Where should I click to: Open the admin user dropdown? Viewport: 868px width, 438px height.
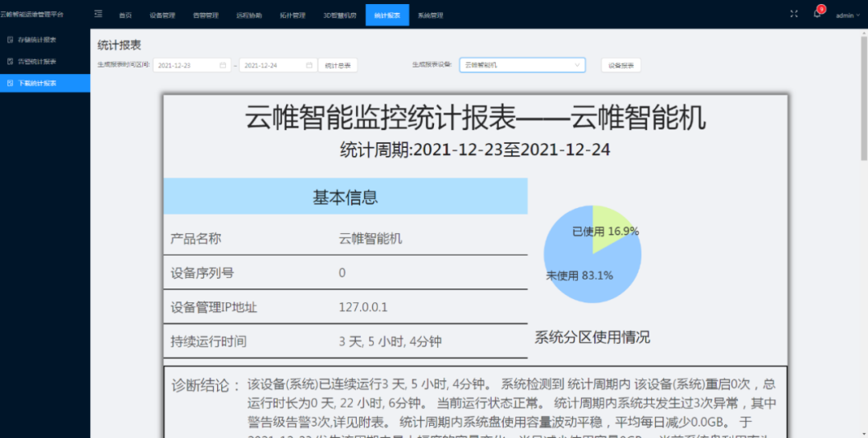pyautogui.click(x=848, y=15)
